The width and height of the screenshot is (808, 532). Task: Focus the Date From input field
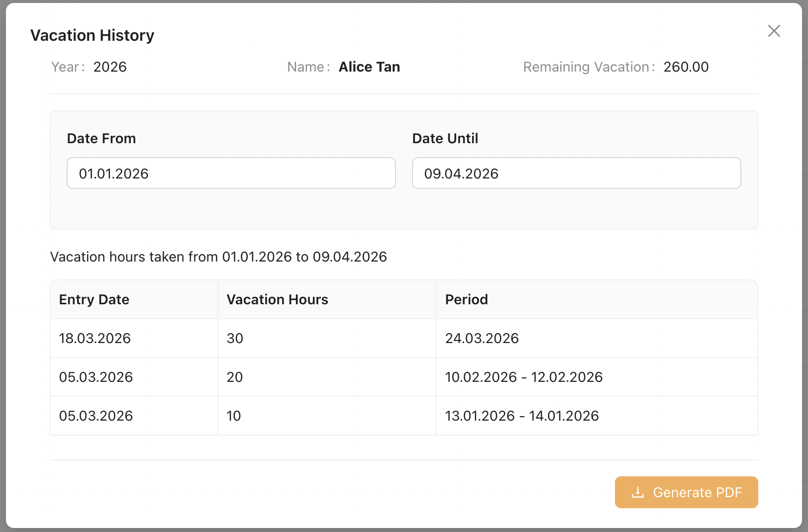pyautogui.click(x=231, y=173)
